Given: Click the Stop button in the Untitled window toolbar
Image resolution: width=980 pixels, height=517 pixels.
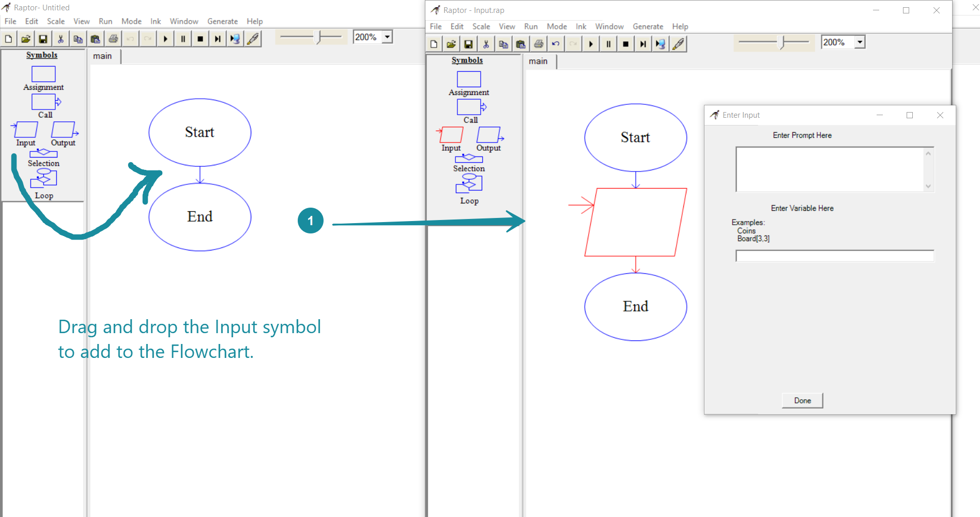Looking at the screenshot, I should pyautogui.click(x=200, y=39).
